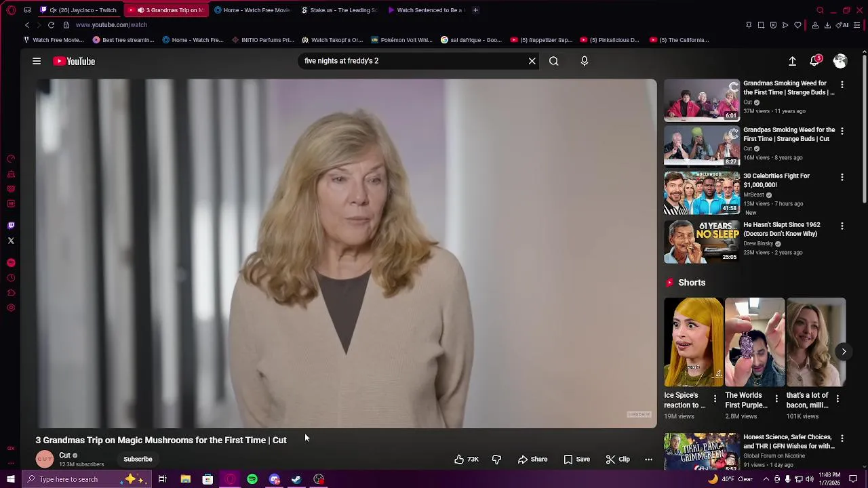868x488 pixels.
Task: Open Windows Start menu
Action: [11, 479]
